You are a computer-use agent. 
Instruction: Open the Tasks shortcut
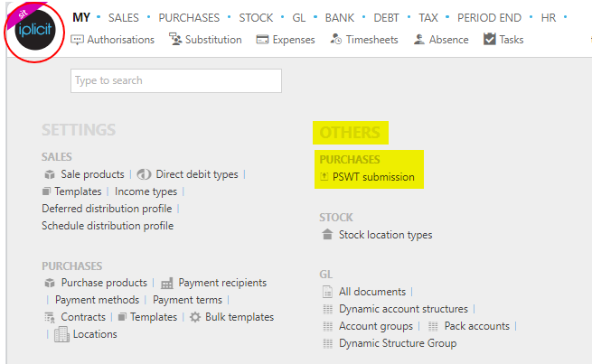pos(503,40)
